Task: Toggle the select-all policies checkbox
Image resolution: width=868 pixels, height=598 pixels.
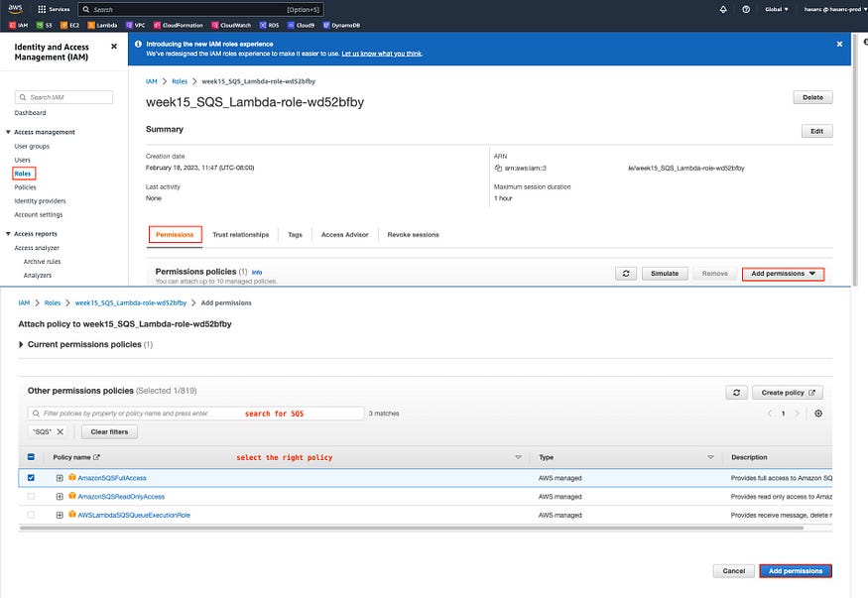Action: [31, 457]
